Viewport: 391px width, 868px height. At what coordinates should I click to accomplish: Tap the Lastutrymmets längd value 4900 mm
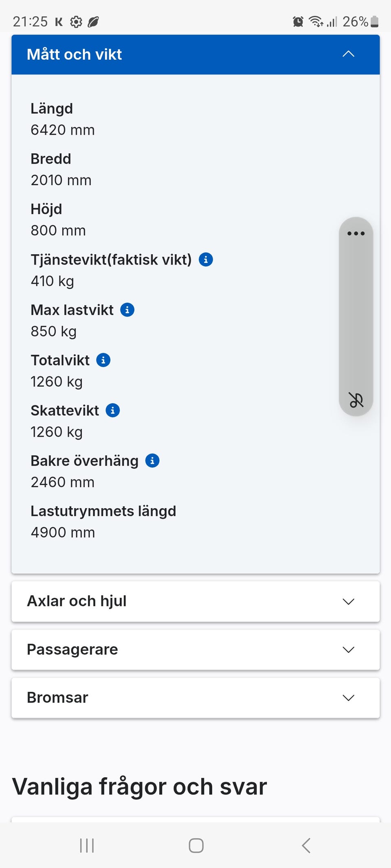(x=63, y=532)
